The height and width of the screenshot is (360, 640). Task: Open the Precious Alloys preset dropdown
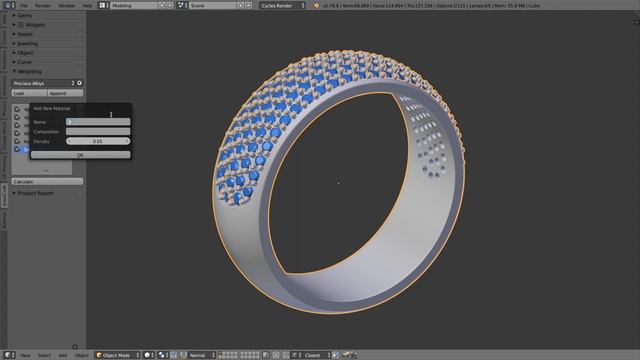[43, 83]
